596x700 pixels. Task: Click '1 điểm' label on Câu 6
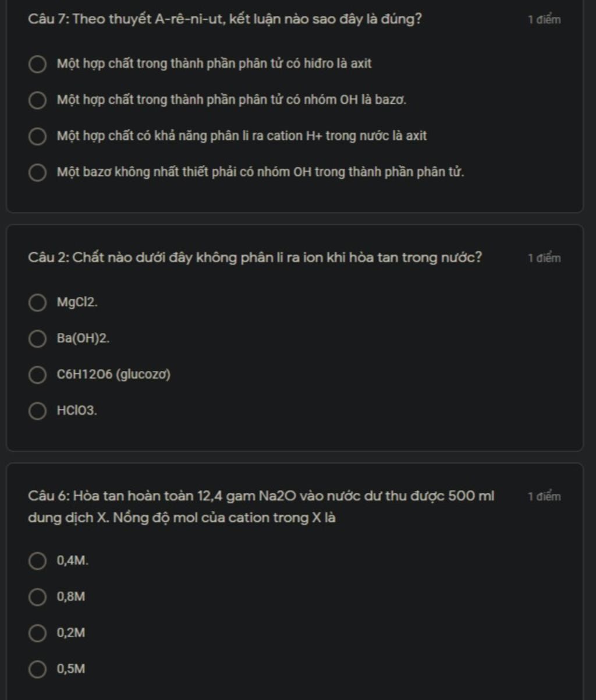point(544,497)
